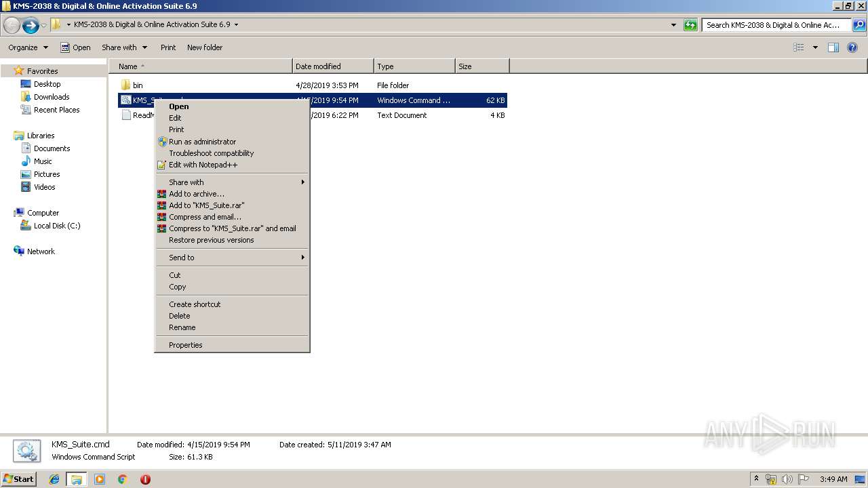Click the Print toolbar button
The width and height of the screenshot is (868, 488).
coord(168,47)
